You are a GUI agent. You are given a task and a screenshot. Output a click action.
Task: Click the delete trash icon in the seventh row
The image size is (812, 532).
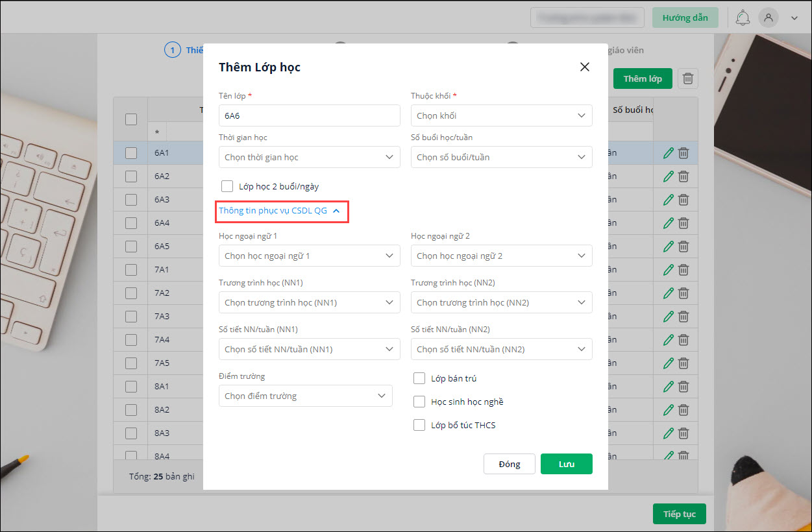pyautogui.click(x=683, y=293)
